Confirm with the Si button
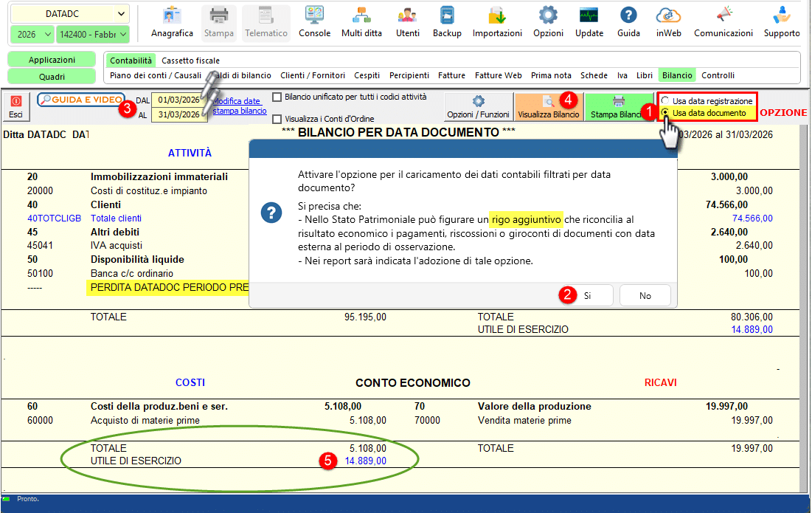 (587, 296)
